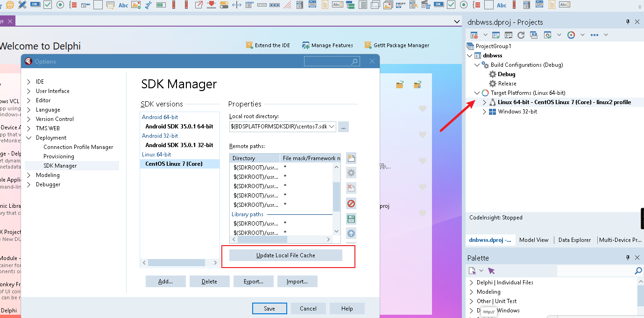Select the dnbwss.dproj tab at panel bottom
Viewport: 644px width, 318px height.
tap(490, 240)
